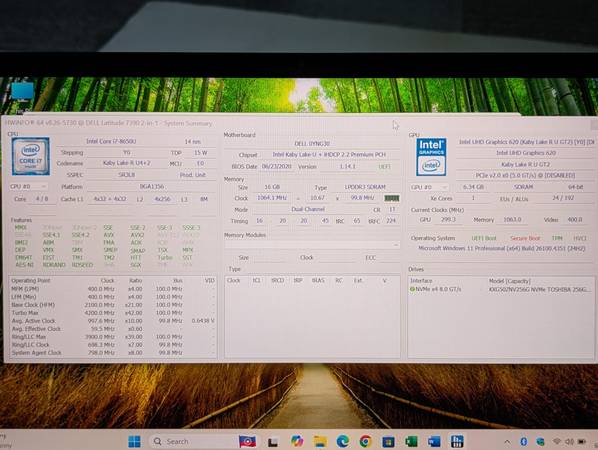Screen dimensions: 598x450
Task: Select the blue desktop icon at top-left
Action: (x=22, y=92)
